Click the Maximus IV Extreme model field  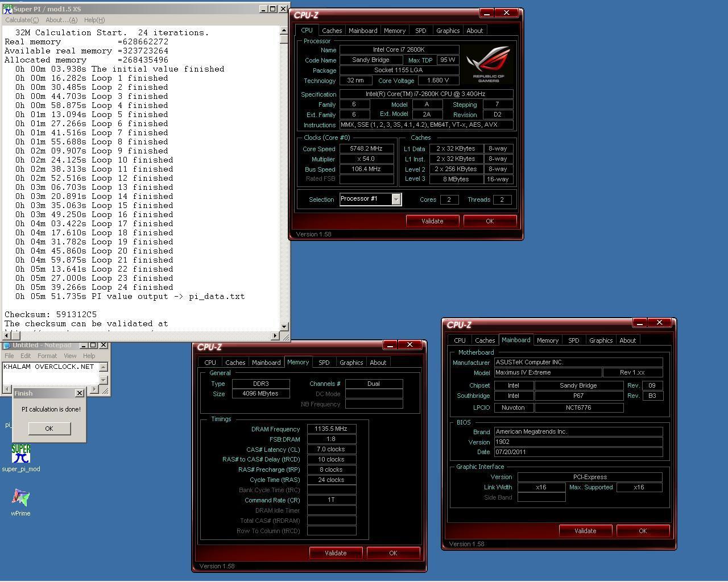[x=548, y=373]
